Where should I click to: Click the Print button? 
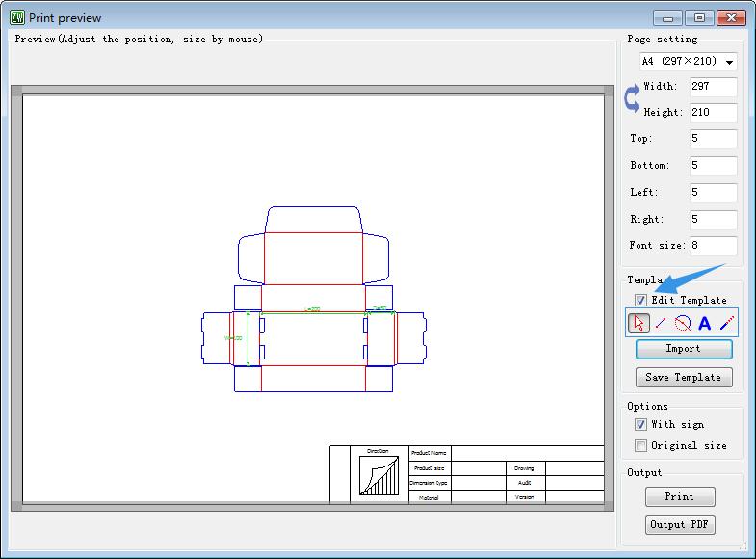coord(680,496)
